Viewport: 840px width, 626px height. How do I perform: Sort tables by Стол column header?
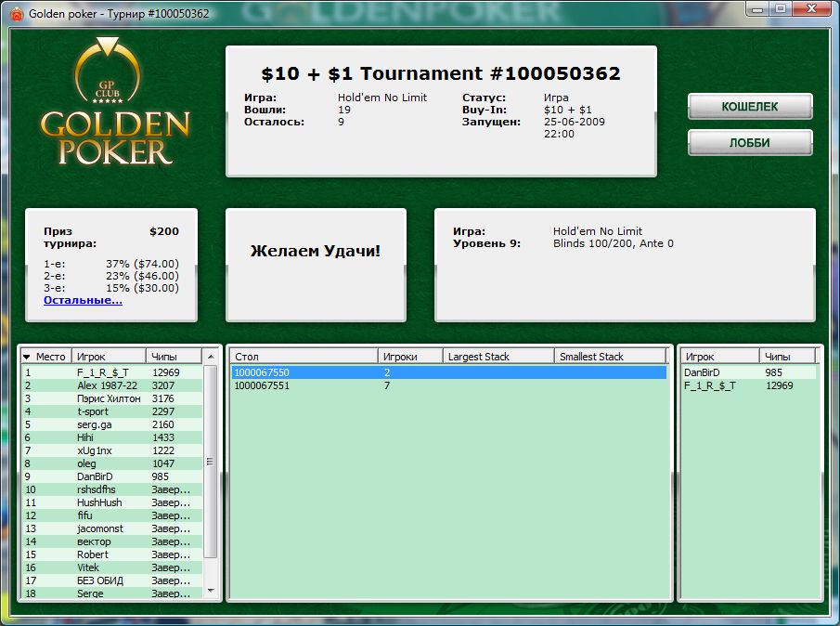click(x=304, y=357)
